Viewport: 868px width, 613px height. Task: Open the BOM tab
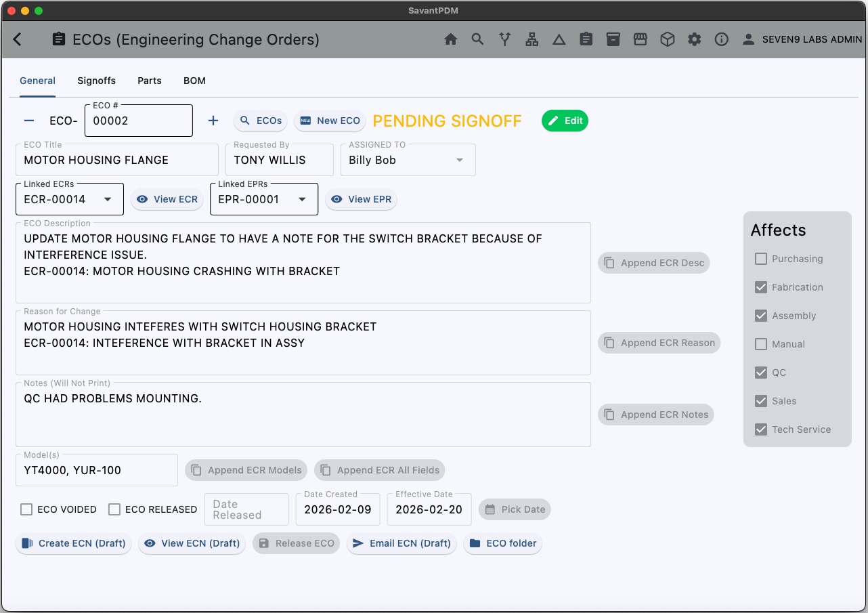click(194, 81)
